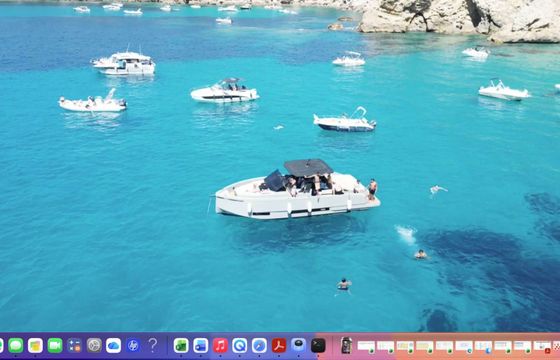The width and height of the screenshot is (560, 360).
Task: Restore the minimized phone screenshot in Dock
Action: [346, 345]
